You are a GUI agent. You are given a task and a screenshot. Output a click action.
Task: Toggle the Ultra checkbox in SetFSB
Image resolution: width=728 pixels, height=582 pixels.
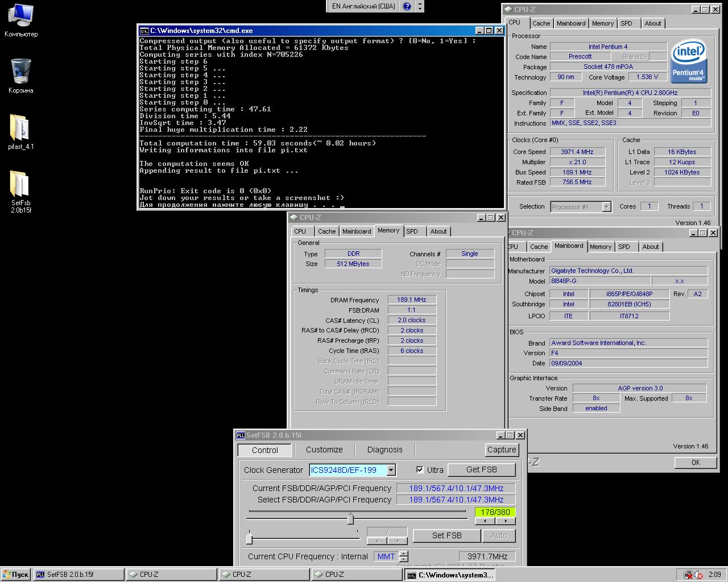coord(420,470)
